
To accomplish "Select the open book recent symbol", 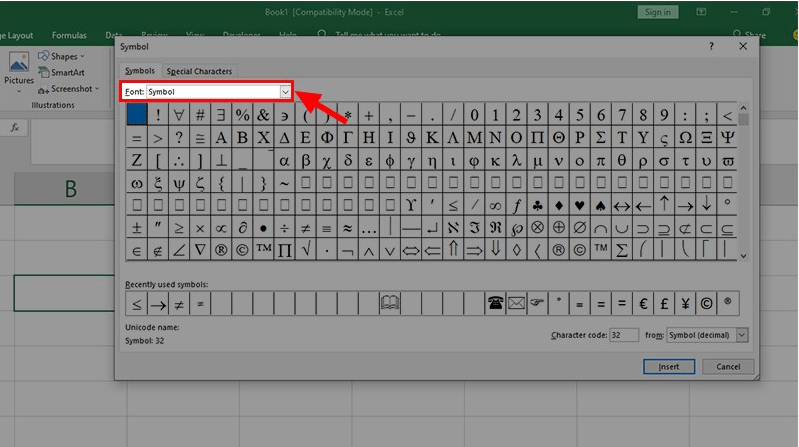I will point(390,303).
